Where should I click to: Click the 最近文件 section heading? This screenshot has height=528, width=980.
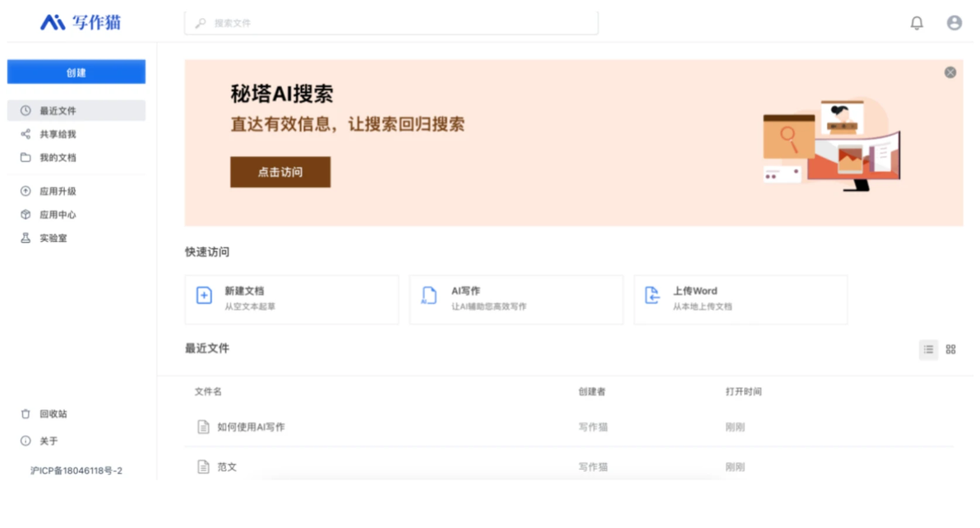pyautogui.click(x=207, y=348)
